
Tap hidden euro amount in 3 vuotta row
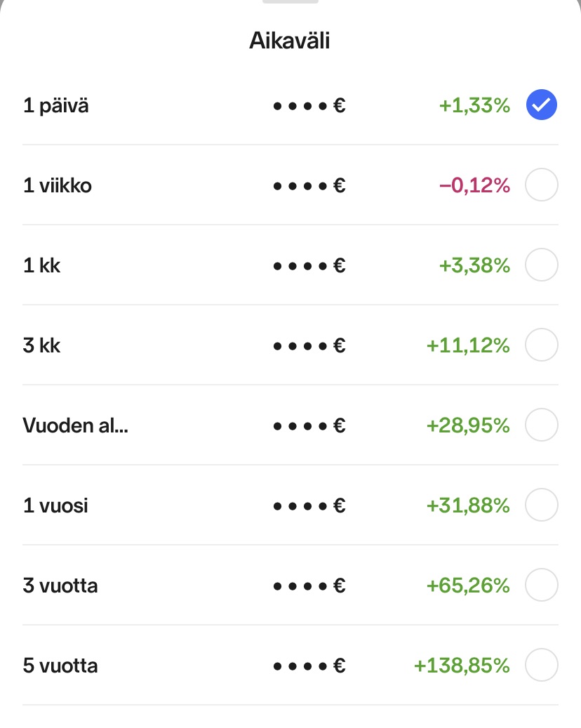point(309,585)
